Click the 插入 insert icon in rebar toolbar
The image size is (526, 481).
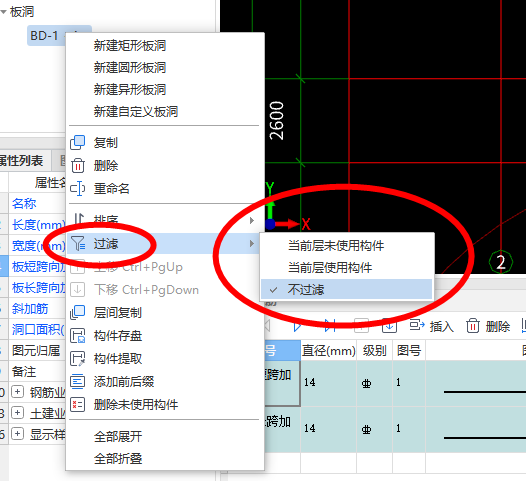click(x=417, y=325)
